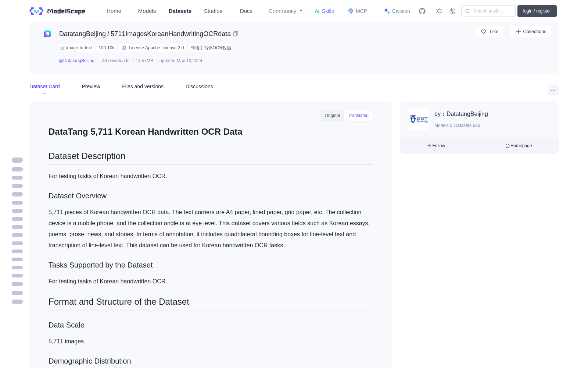Click the DatatangBeijing breadcrumb owner name
This screenshot has height=368, width=588.
tap(82, 34)
